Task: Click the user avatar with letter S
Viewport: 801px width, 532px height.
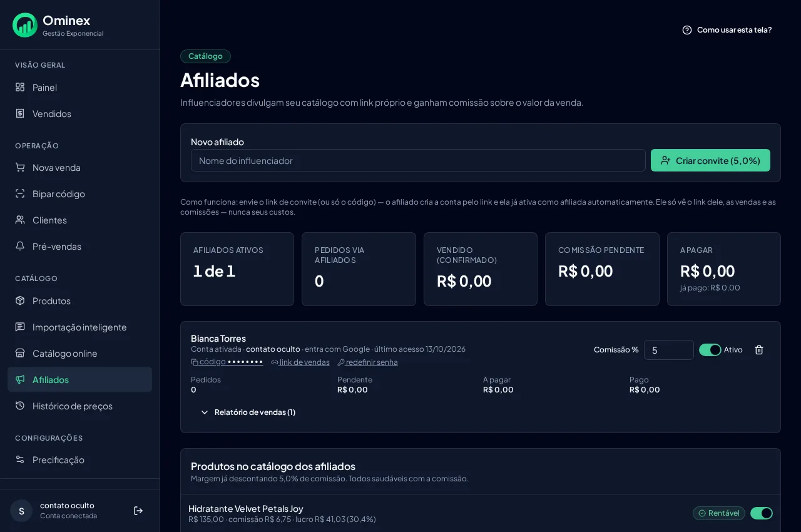Action: 21,511
